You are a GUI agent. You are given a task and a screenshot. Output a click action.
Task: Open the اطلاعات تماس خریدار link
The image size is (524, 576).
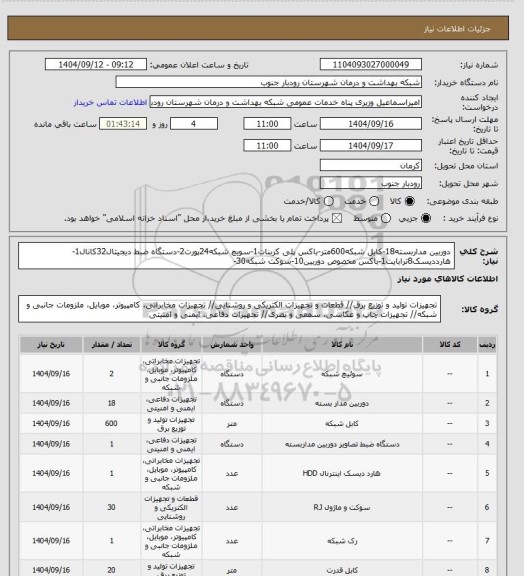coord(110,102)
